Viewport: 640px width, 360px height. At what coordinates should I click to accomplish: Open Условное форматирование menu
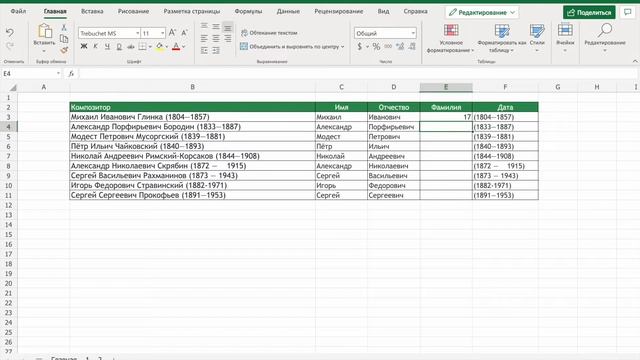point(451,38)
